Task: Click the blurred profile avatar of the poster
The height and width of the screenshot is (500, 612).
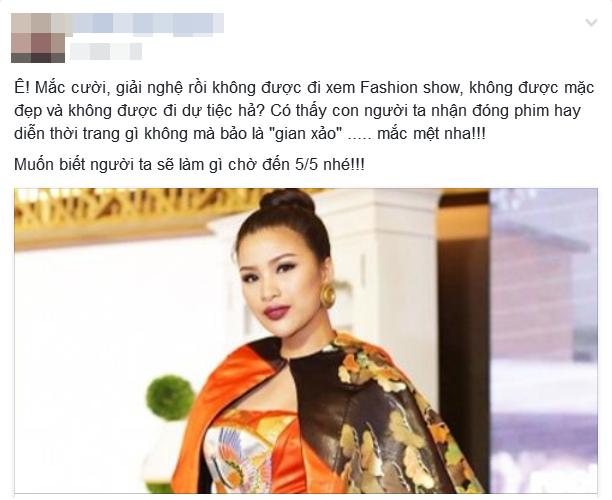Action: pyautogui.click(x=38, y=38)
